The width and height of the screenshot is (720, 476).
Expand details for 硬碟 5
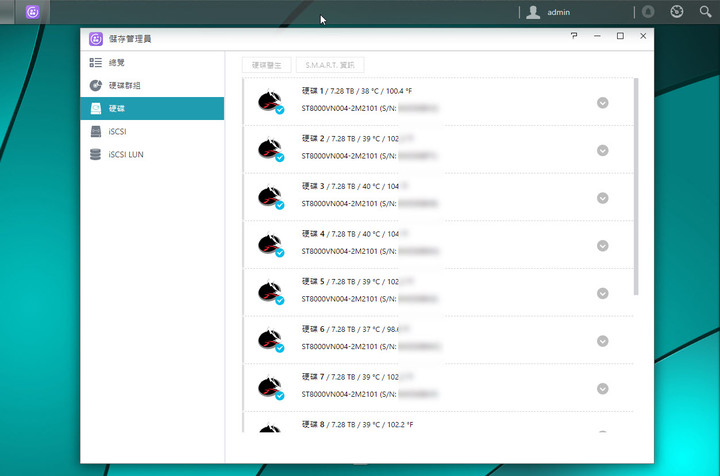(x=602, y=293)
